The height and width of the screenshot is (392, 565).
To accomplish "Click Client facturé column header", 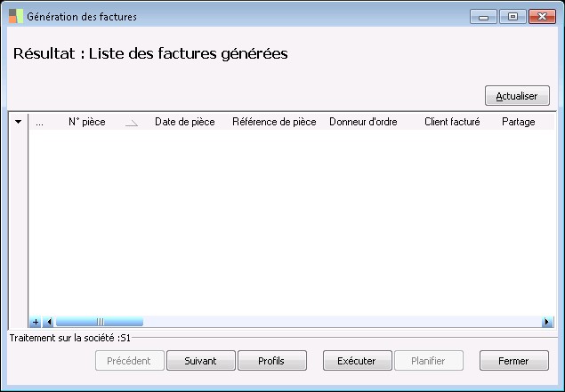I will [452, 123].
